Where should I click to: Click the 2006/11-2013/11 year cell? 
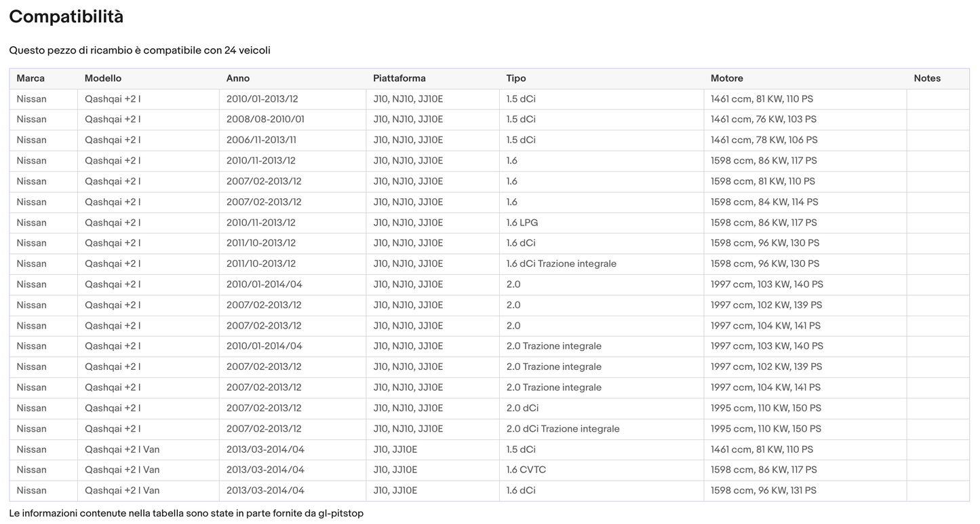(261, 140)
